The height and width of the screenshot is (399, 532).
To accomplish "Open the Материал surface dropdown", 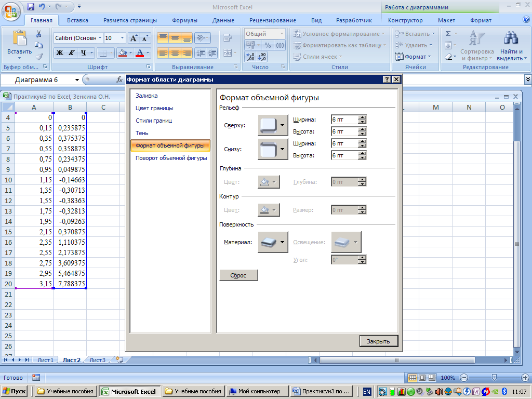I will coord(282,242).
